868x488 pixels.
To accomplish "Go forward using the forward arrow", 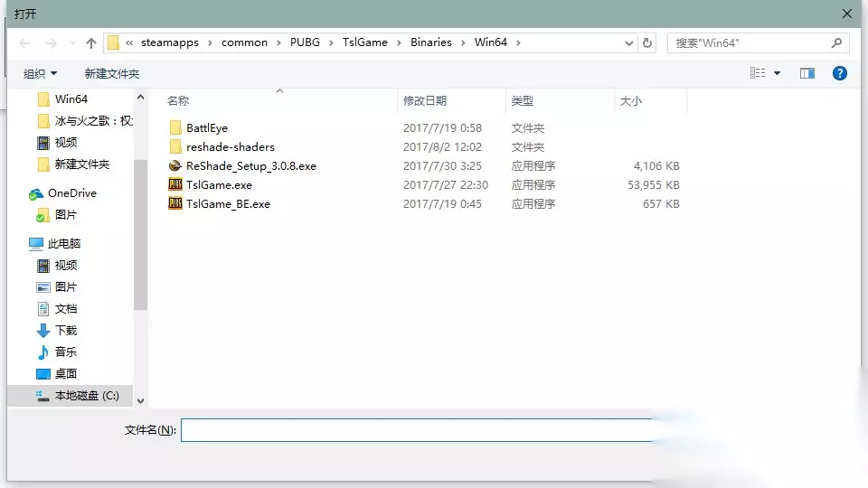I will tap(51, 43).
